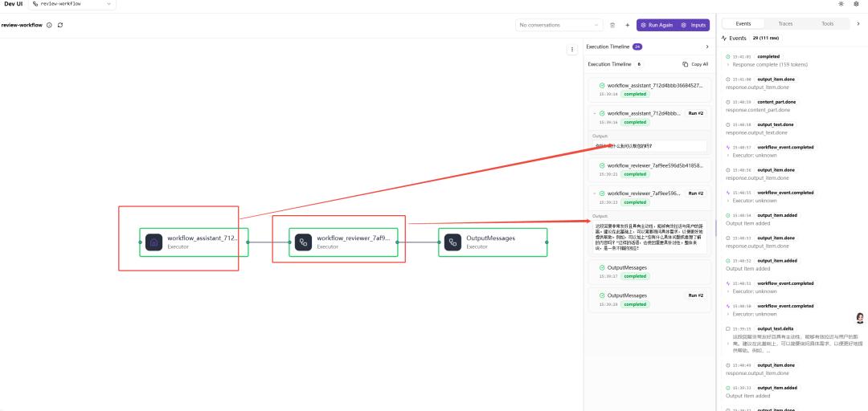868x411 pixels.
Task: Select first OutputMessages timeline entry
Action: 649,271
